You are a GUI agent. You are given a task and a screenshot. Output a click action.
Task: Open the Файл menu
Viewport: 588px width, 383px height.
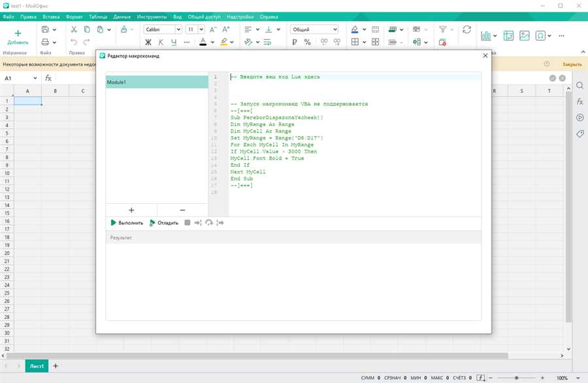(8, 17)
